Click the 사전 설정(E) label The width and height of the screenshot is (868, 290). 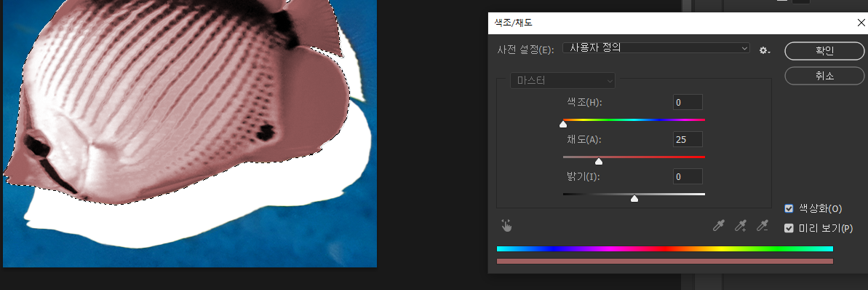coord(525,50)
